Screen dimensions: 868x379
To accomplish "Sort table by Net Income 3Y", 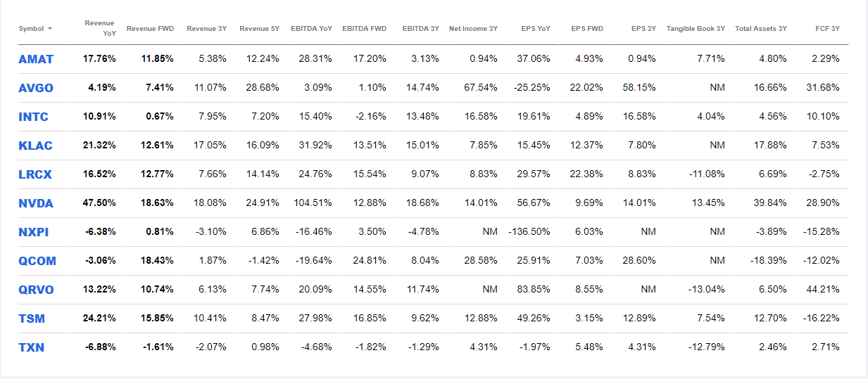I will click(x=473, y=29).
